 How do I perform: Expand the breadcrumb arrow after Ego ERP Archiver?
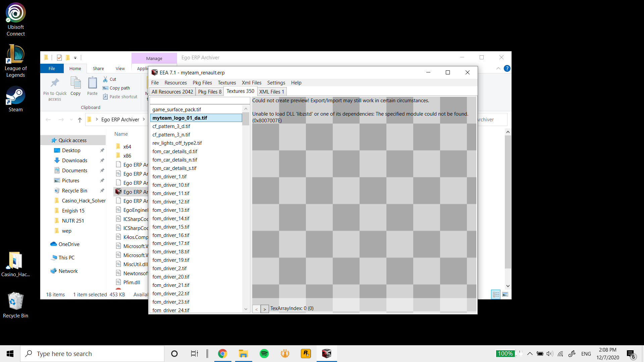pos(144,119)
